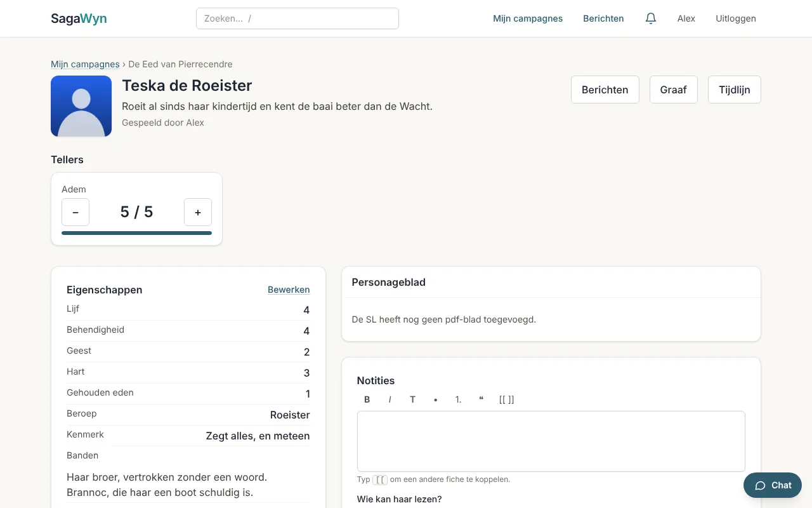Apply bold formatting in Notities
This screenshot has height=508, width=812.
click(367, 399)
